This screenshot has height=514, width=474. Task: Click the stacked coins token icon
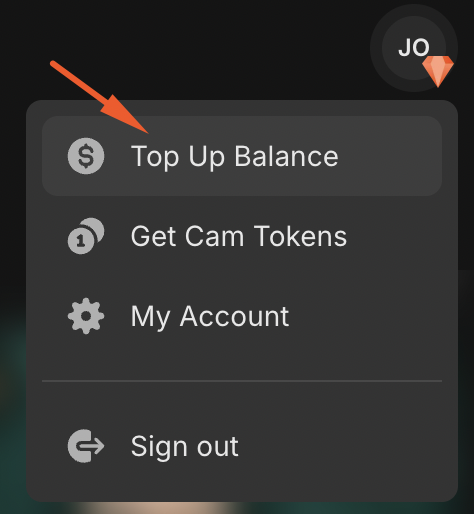[x=86, y=236]
